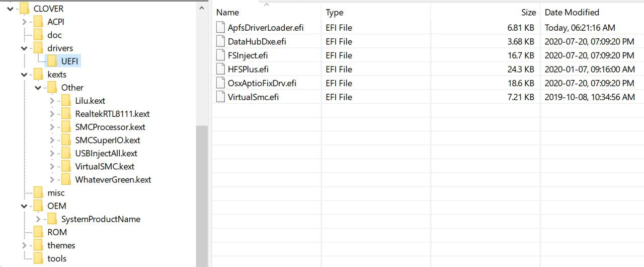Screen dimensions: 644x267
Task: Select the OEM folder label in the tree
Action: (57, 206)
